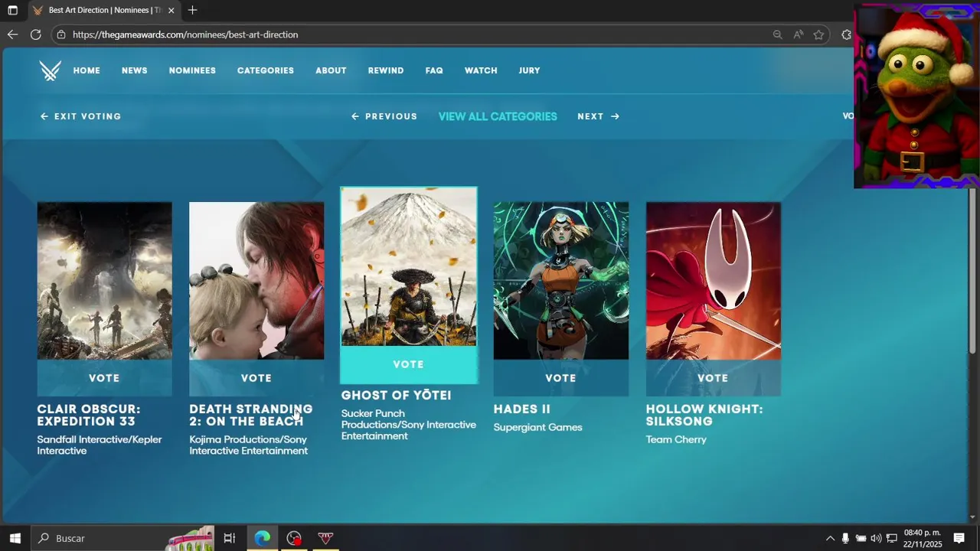Open browser extensions icon
The width and height of the screenshot is (980, 551).
(x=846, y=34)
